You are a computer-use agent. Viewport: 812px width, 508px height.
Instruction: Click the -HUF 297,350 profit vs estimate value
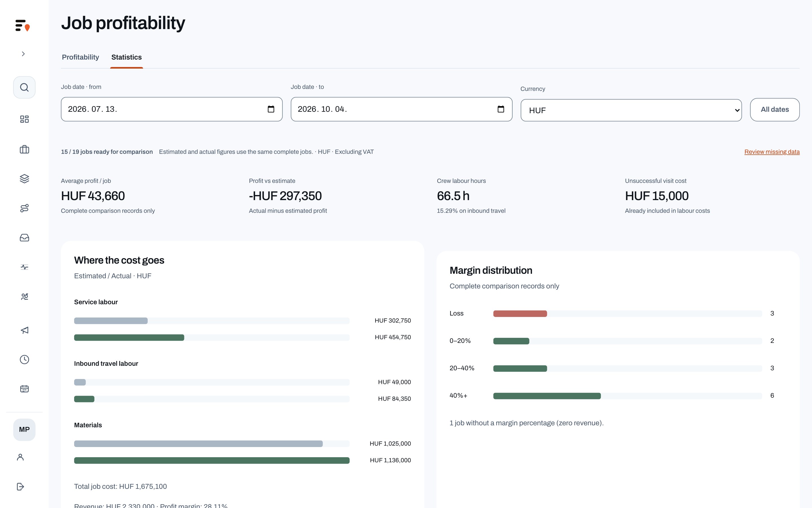click(x=285, y=196)
